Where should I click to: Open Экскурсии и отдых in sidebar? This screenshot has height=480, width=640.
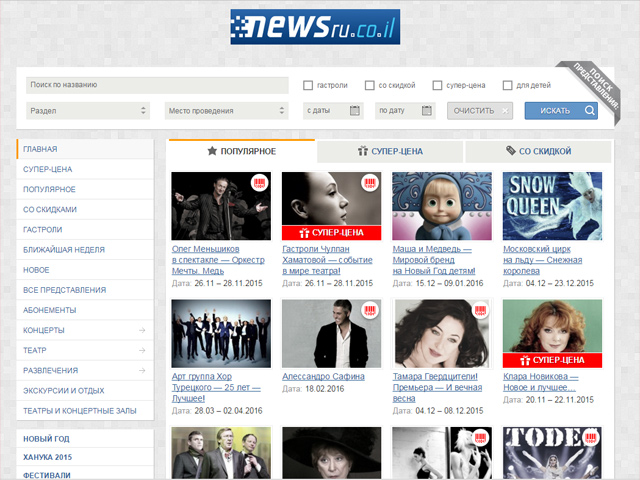click(x=85, y=391)
